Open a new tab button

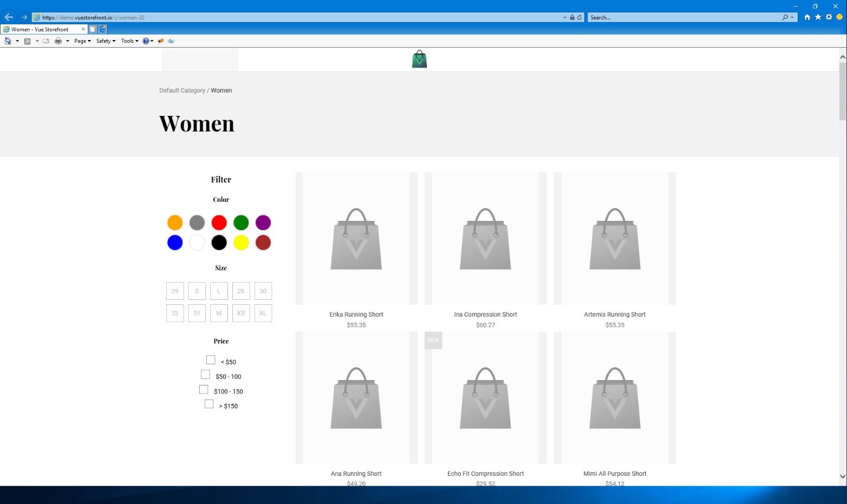click(x=93, y=29)
